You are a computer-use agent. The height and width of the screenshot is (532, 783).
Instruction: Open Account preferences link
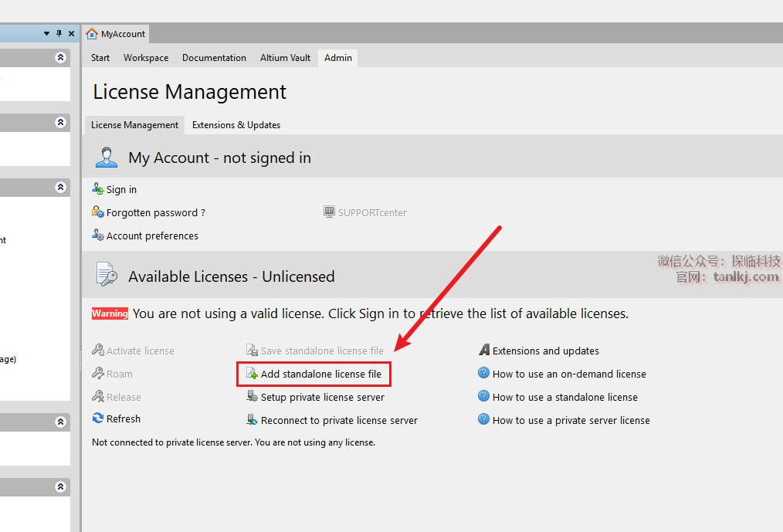(152, 236)
